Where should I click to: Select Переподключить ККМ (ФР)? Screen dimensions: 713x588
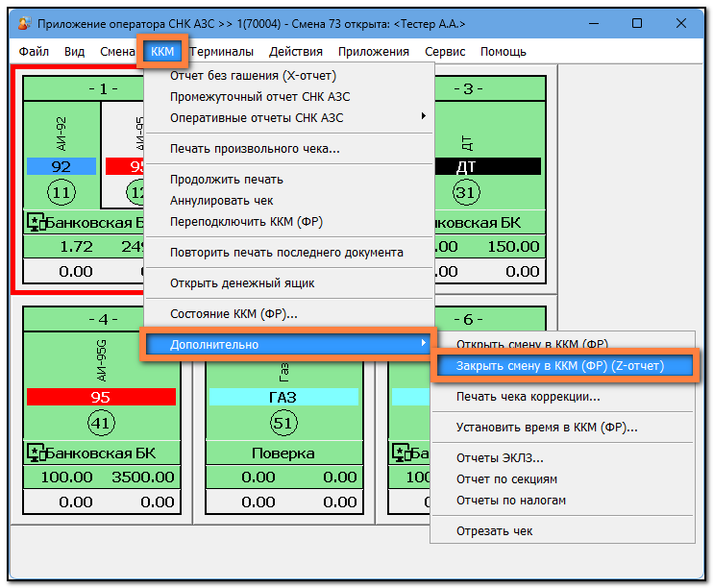tap(288, 222)
